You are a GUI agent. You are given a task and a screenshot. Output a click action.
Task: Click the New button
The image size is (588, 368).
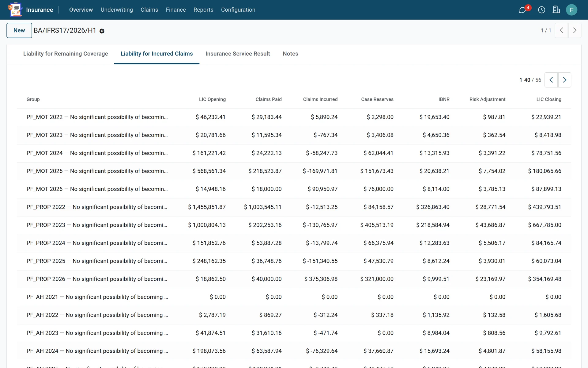pyautogui.click(x=19, y=30)
